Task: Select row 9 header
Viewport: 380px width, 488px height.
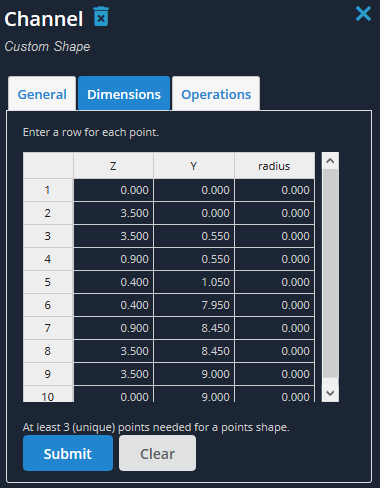Action: coord(48,374)
